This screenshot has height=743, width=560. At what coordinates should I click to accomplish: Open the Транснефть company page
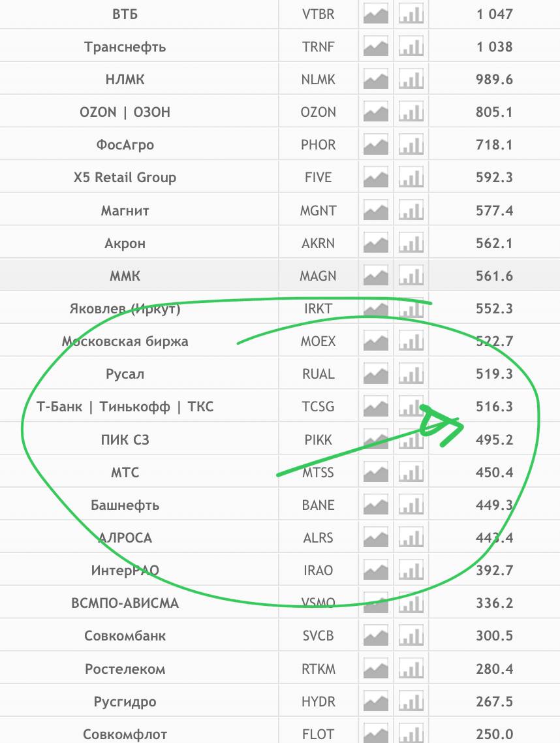tap(125, 47)
